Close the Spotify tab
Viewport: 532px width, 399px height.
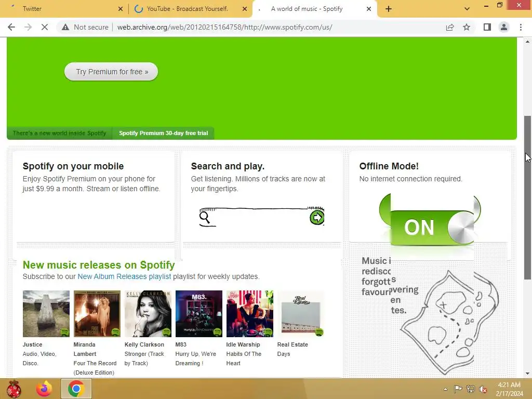369,9
